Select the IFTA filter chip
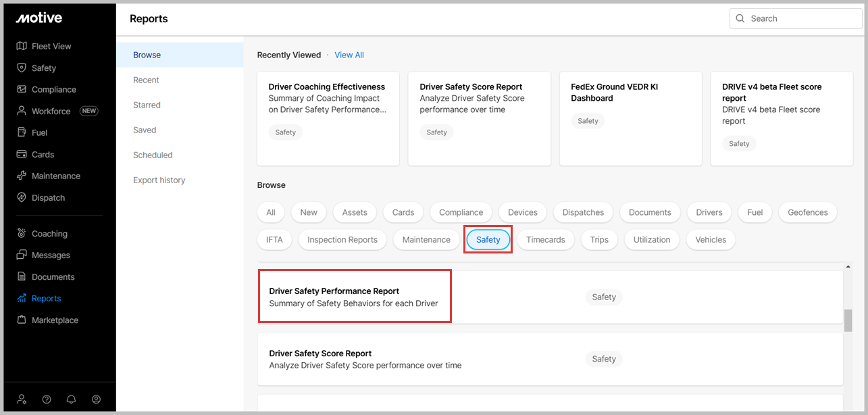 [x=274, y=239]
